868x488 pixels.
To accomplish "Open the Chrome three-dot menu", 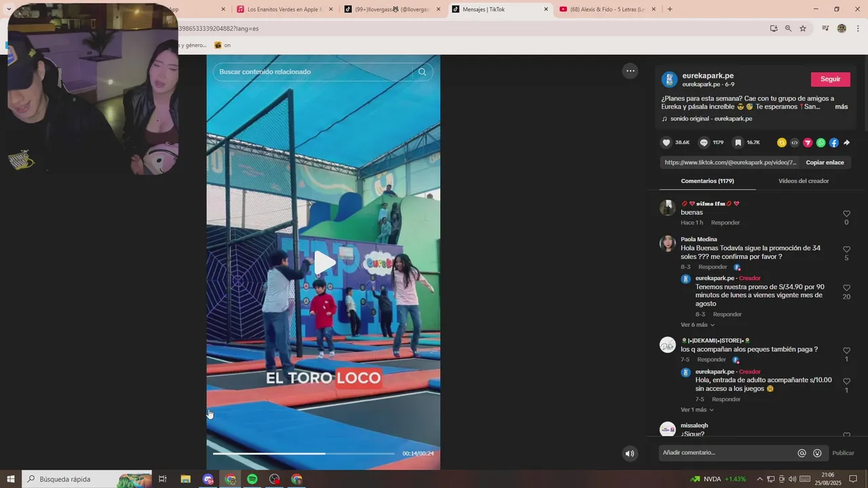I will click(857, 28).
